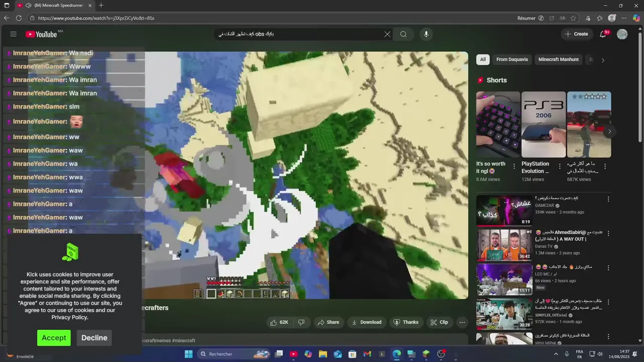Dislike the video
The height and width of the screenshot is (362, 644).
pos(301,322)
